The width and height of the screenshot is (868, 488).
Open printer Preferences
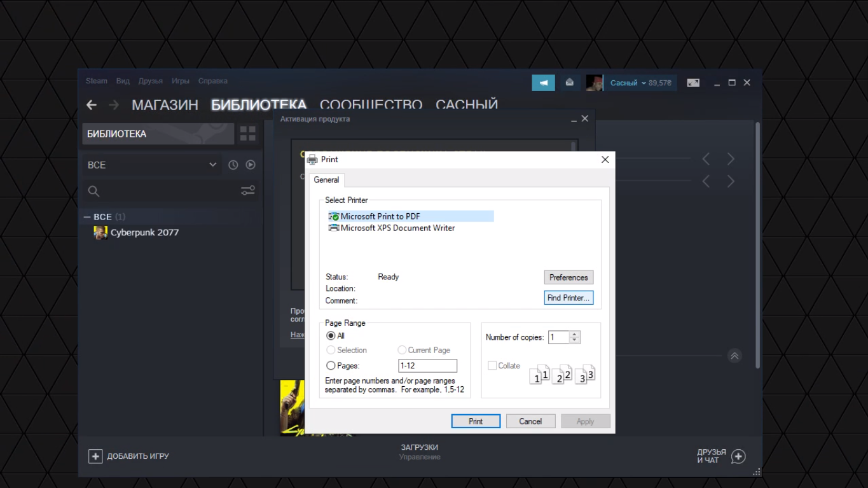point(568,277)
